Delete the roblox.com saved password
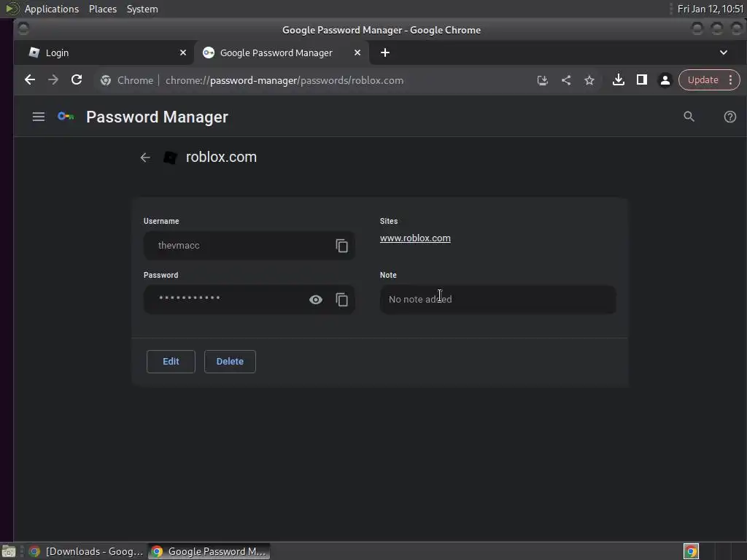 pyautogui.click(x=230, y=362)
